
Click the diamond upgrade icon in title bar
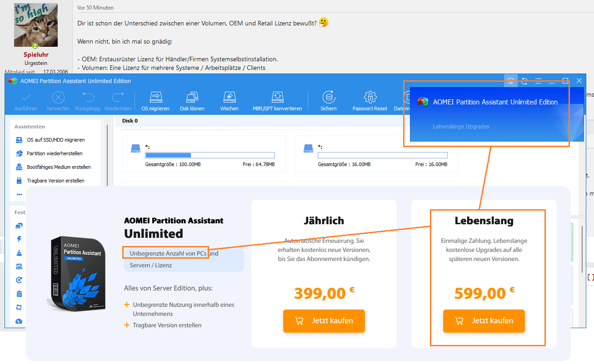click(x=511, y=81)
